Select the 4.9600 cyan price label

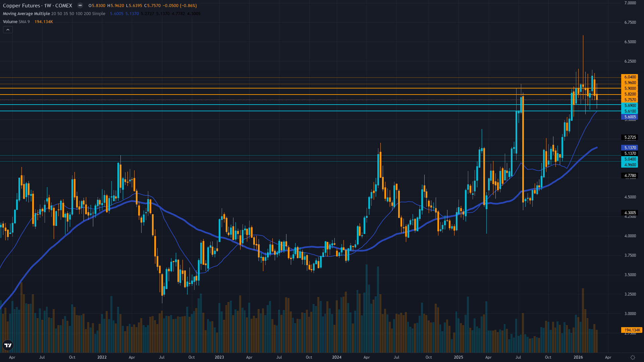[630, 165]
